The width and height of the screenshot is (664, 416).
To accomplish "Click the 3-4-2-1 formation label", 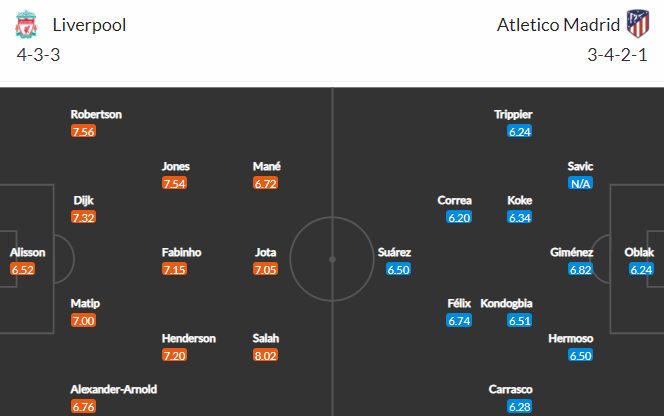I will pos(617,55).
